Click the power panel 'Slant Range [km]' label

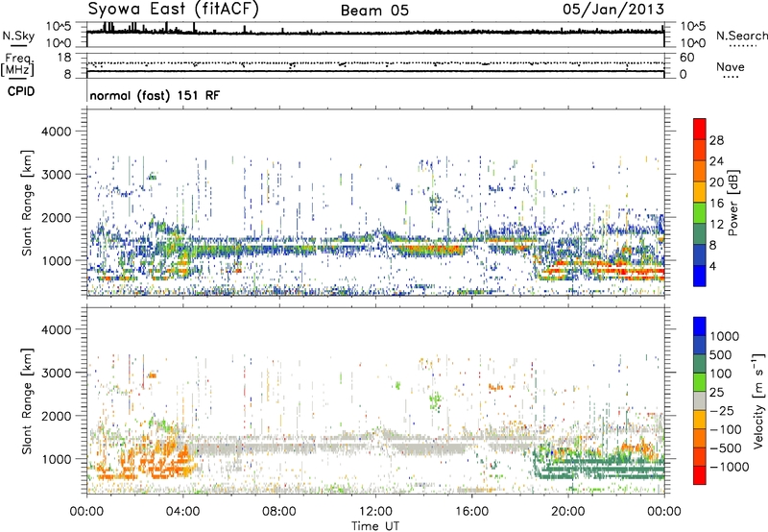27,203
